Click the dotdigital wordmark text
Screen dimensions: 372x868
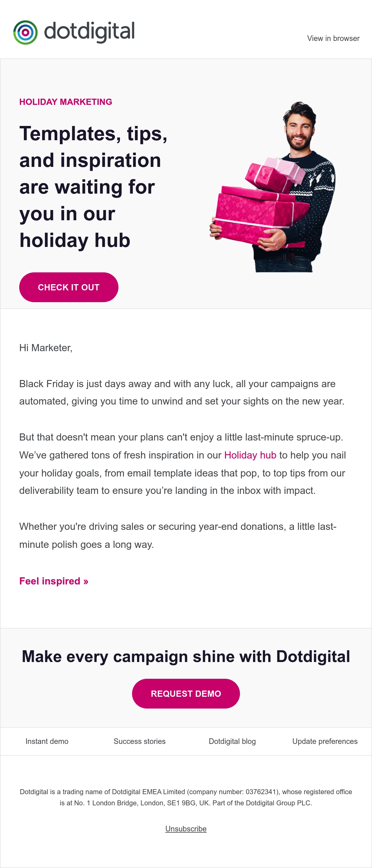pyautogui.click(x=89, y=32)
